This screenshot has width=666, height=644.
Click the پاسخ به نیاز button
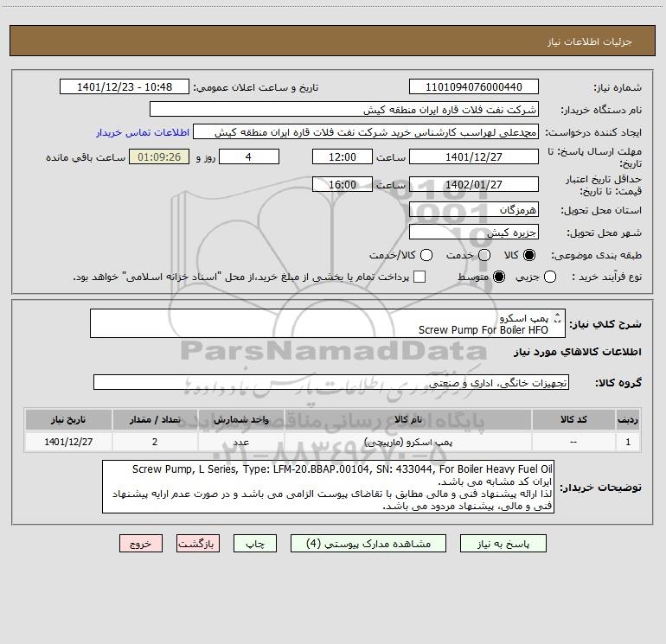click(x=503, y=544)
